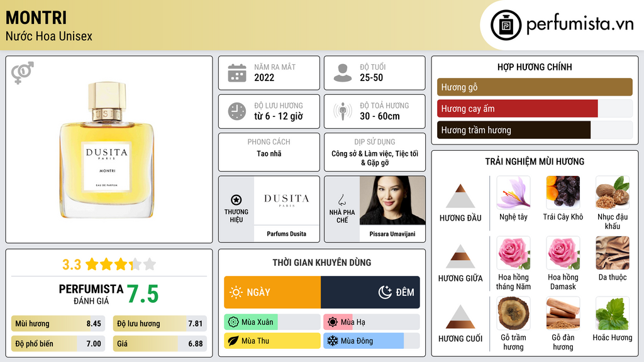The image size is (644, 362).
Task: Click the Montri perfume bottle photo
Action: click(x=107, y=150)
